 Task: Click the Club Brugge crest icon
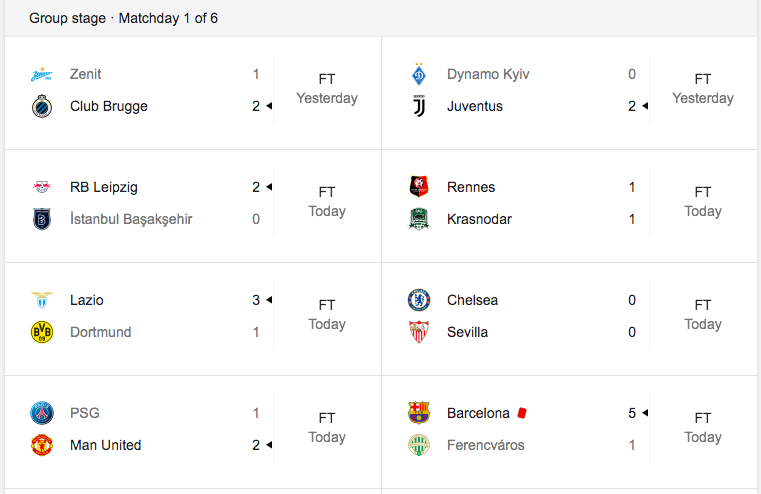coord(42,106)
